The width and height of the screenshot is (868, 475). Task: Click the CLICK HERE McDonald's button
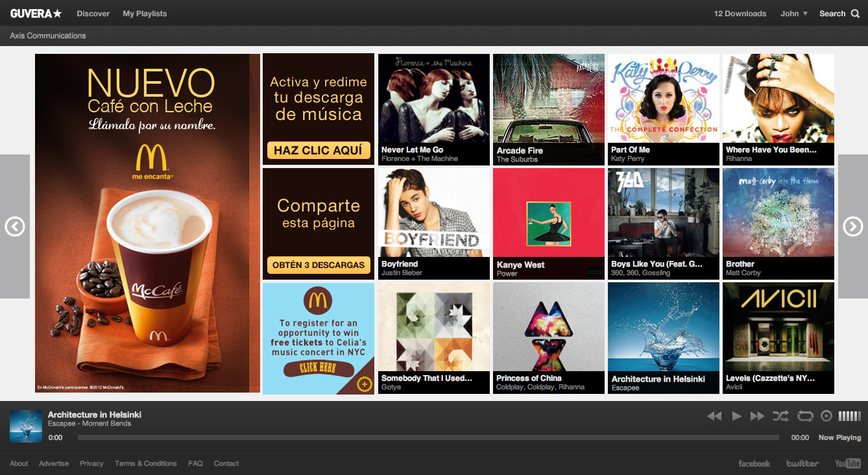[318, 368]
